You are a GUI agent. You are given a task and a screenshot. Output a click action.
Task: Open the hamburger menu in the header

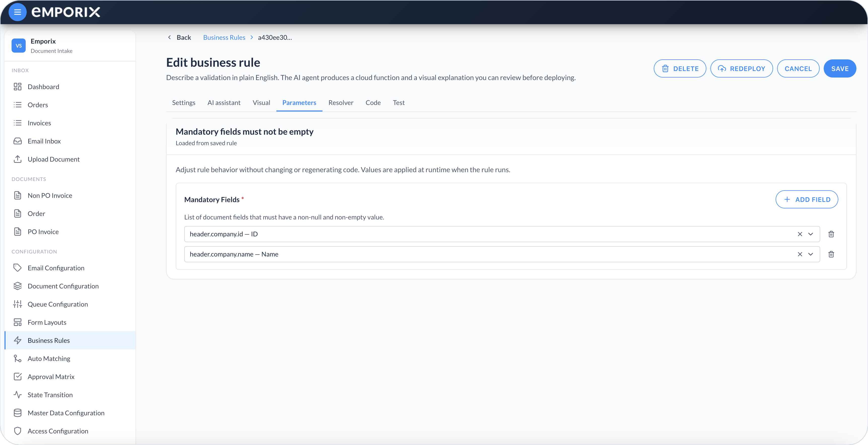[18, 12]
